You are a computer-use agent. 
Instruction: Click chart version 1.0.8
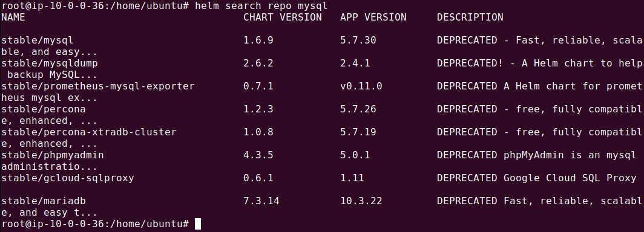coord(258,132)
